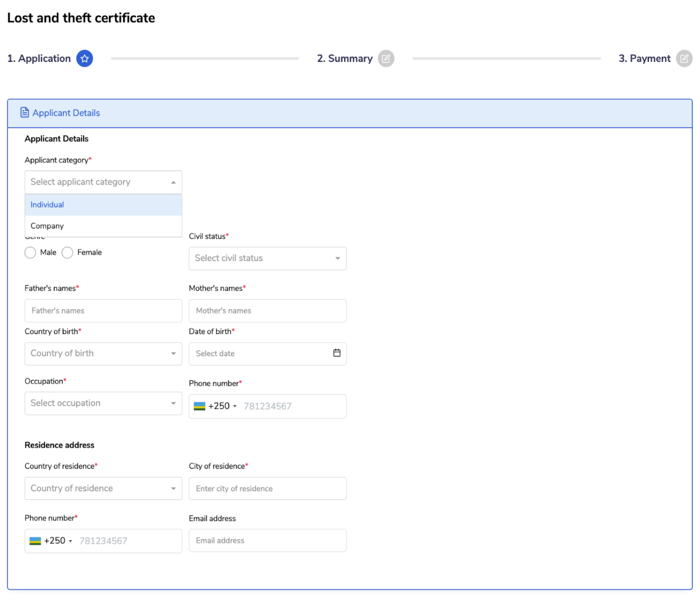Click the edit icon next to Payment
This screenshot has width=700, height=600.
(x=684, y=58)
